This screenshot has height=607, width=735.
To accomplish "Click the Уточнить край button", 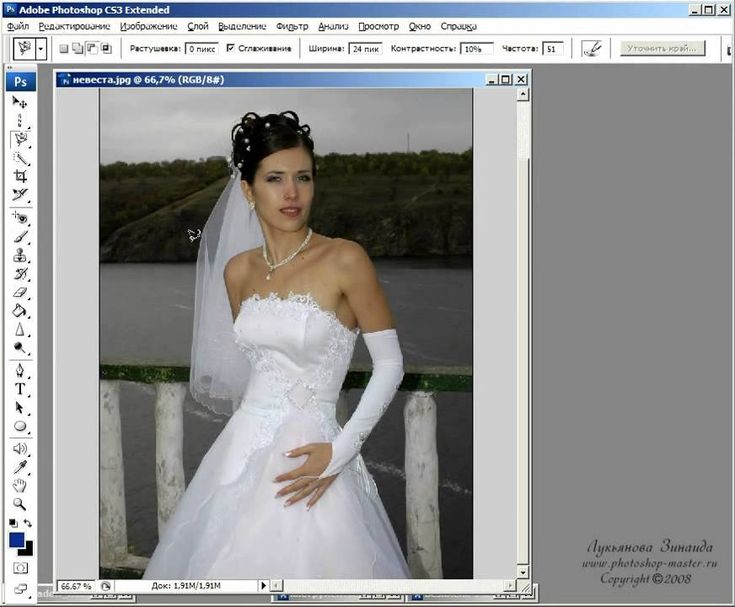I will coord(662,48).
